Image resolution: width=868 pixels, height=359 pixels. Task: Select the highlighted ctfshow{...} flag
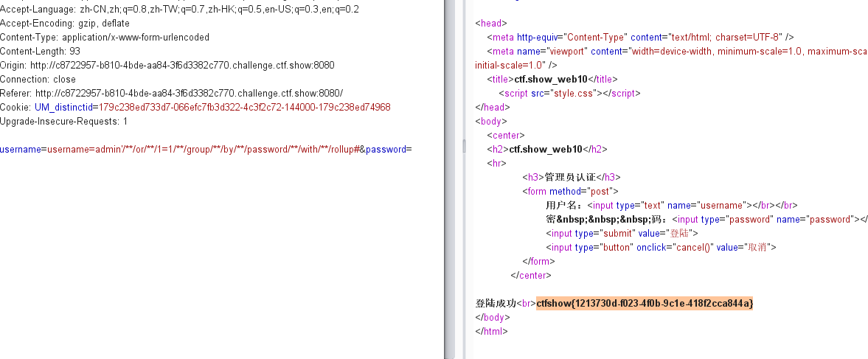click(x=645, y=303)
